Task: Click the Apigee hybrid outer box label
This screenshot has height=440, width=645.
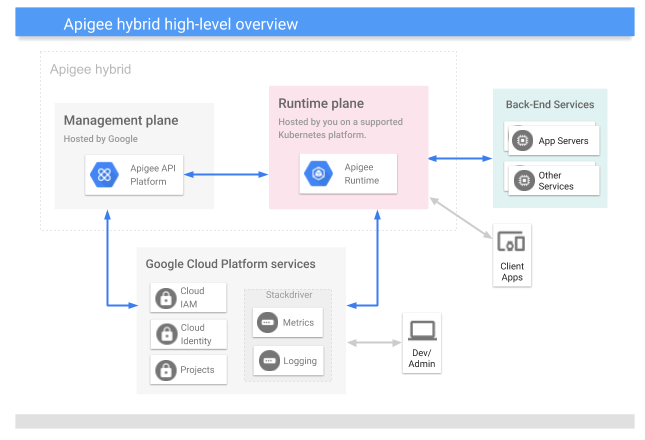Action: (90, 70)
